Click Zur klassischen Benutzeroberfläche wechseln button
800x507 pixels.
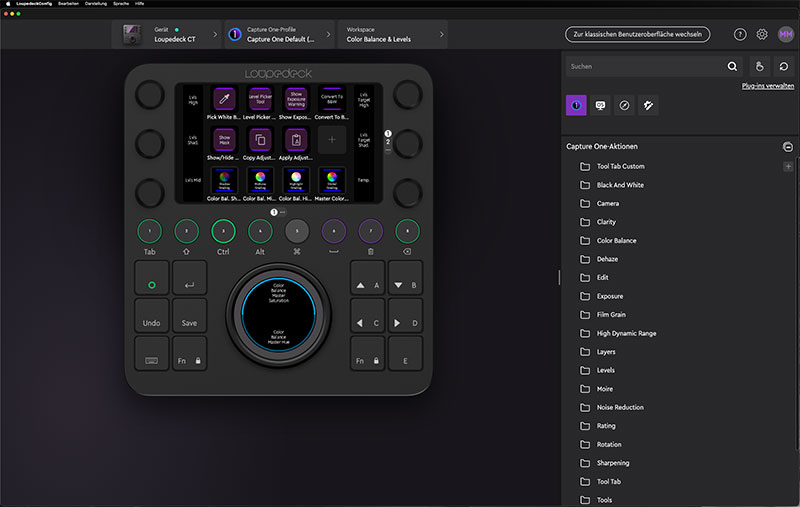tap(637, 34)
